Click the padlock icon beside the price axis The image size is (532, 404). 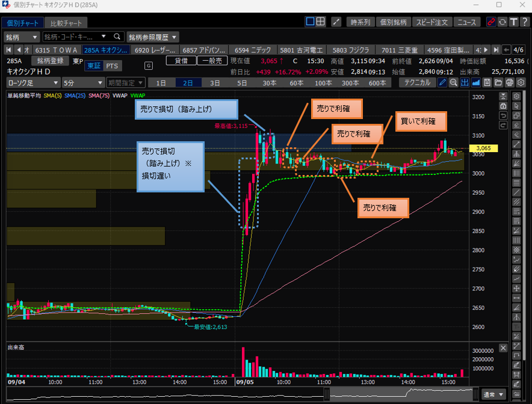coord(503,106)
